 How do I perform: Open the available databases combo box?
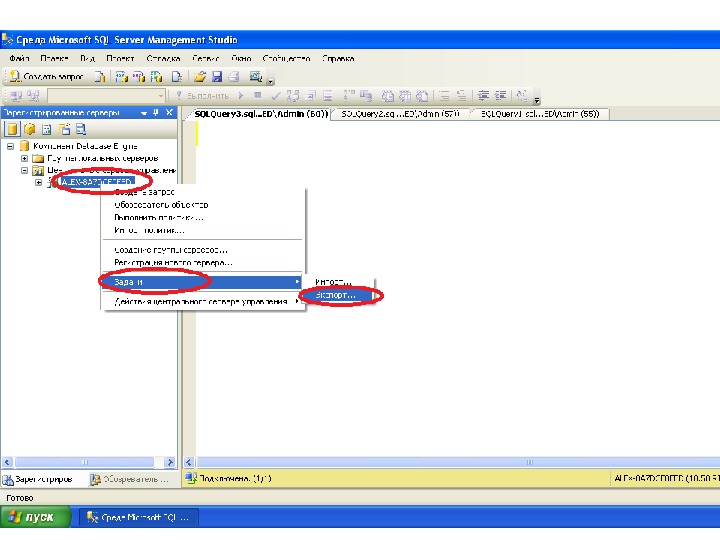(x=106, y=96)
